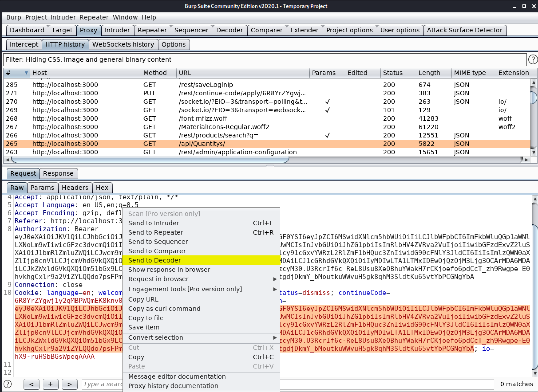Image resolution: width=538 pixels, height=392 pixels.
Task: Open message editor help icon at bottom left
Action: coord(8,384)
